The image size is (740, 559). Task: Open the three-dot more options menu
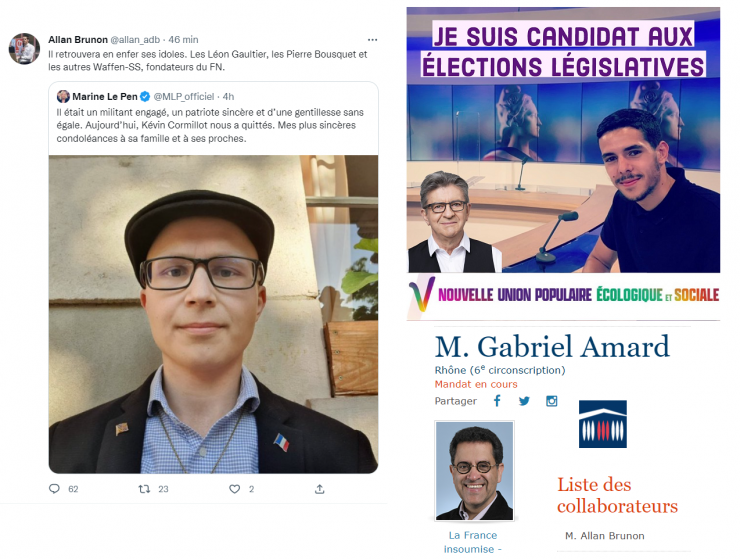point(372,40)
